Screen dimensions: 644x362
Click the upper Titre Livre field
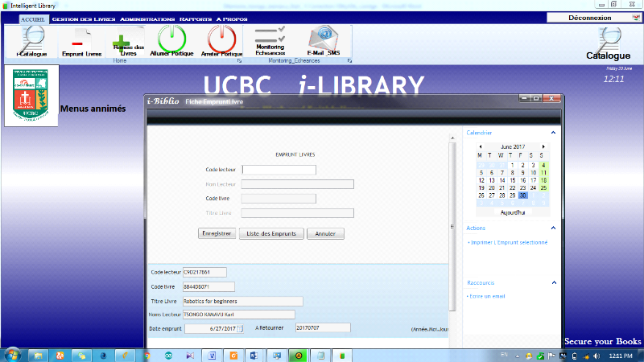[297, 213]
